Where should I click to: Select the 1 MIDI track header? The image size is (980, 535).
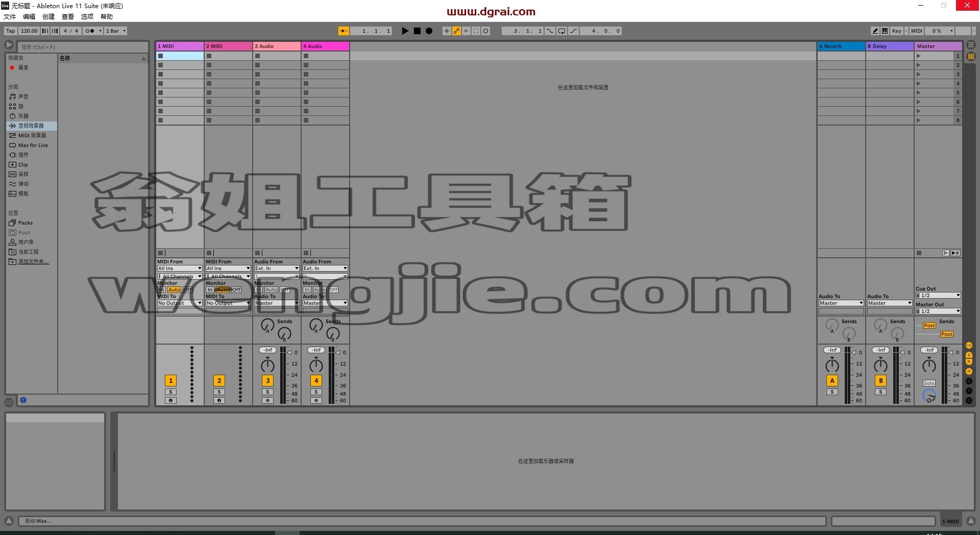[x=180, y=46]
